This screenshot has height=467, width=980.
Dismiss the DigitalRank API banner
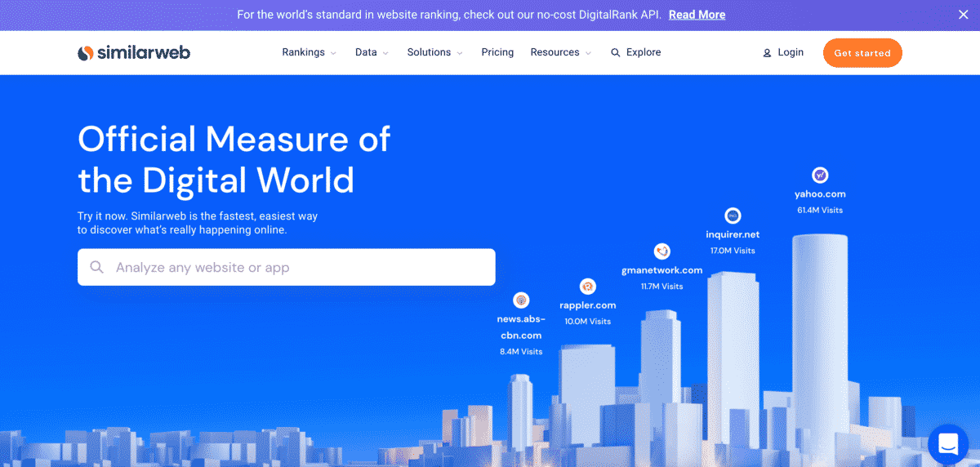[963, 15]
